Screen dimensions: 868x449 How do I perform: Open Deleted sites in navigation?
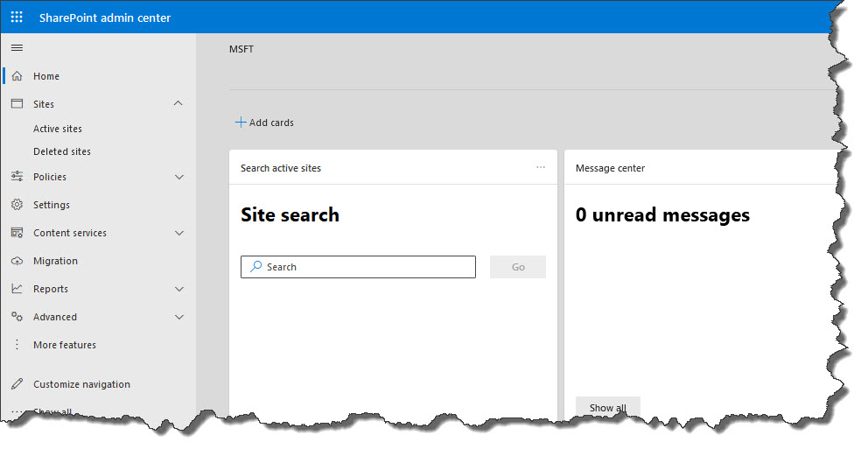(x=62, y=151)
